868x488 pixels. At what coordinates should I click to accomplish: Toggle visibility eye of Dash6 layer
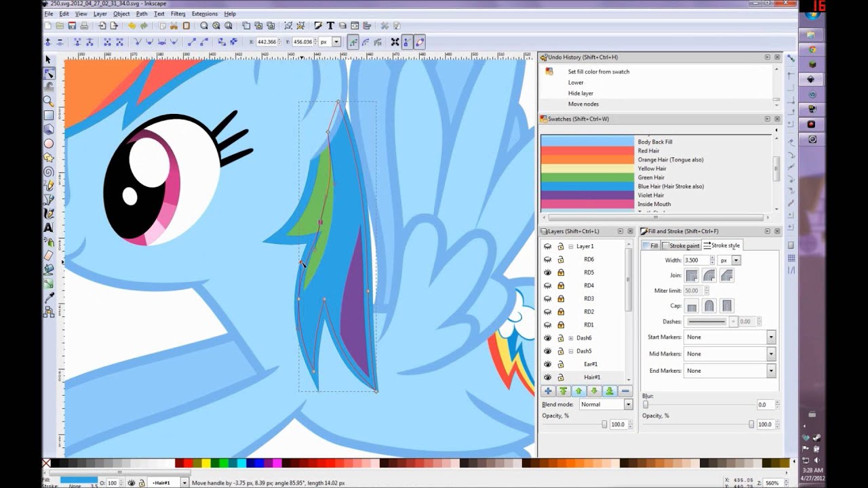click(548, 338)
